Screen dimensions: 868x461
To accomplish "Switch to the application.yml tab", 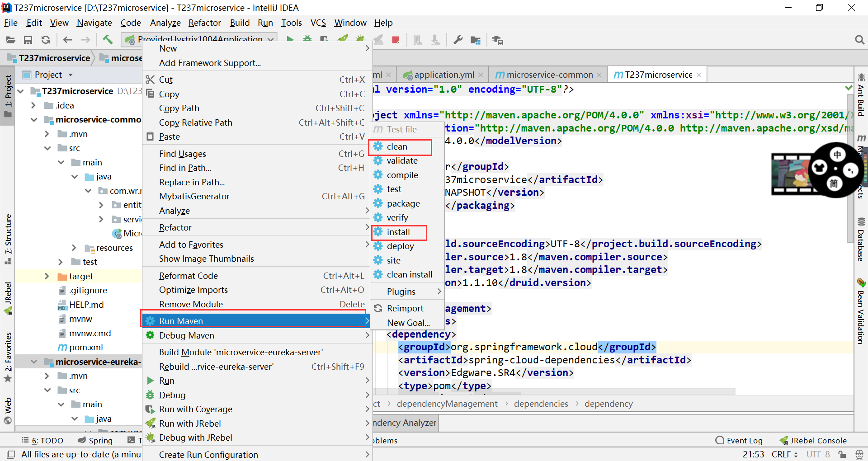I will pyautogui.click(x=443, y=75).
